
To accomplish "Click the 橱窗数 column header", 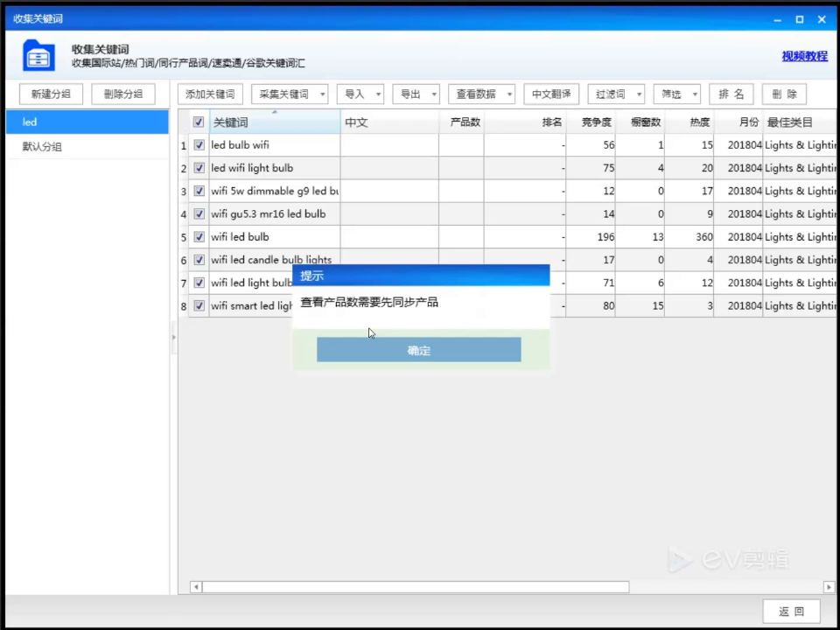I will [640, 122].
